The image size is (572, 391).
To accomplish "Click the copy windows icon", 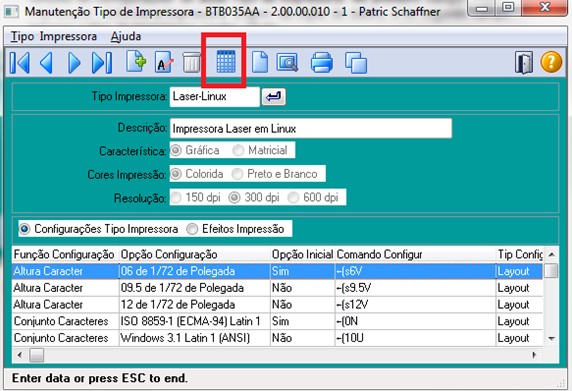I will click(x=356, y=63).
